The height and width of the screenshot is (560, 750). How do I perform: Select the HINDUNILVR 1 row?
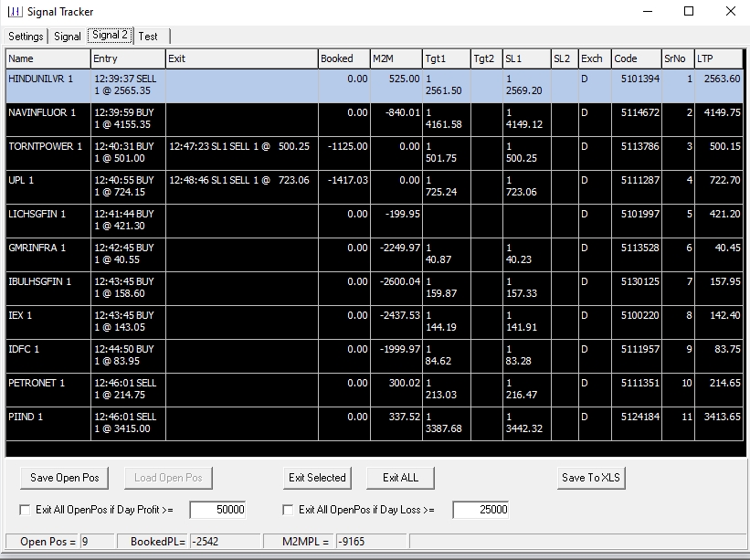pos(375,86)
